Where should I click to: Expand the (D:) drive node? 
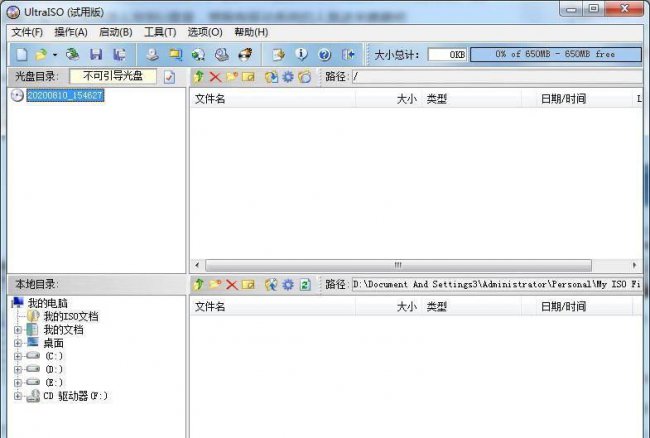click(x=18, y=369)
